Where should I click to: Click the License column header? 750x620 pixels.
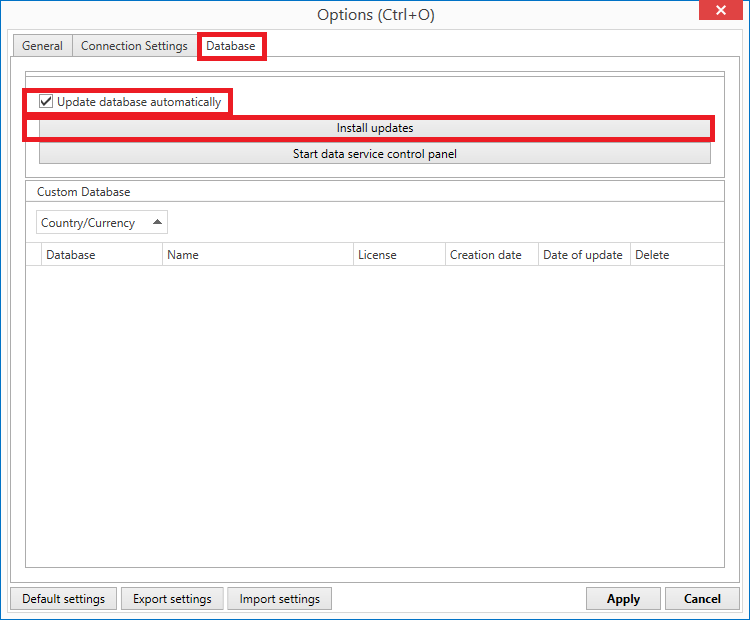(x=399, y=255)
